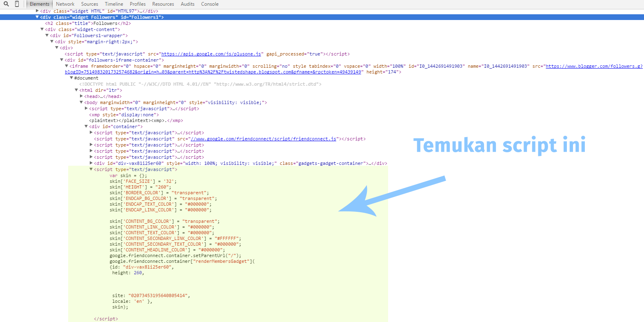Click the locale: 'en' line

[132, 301]
